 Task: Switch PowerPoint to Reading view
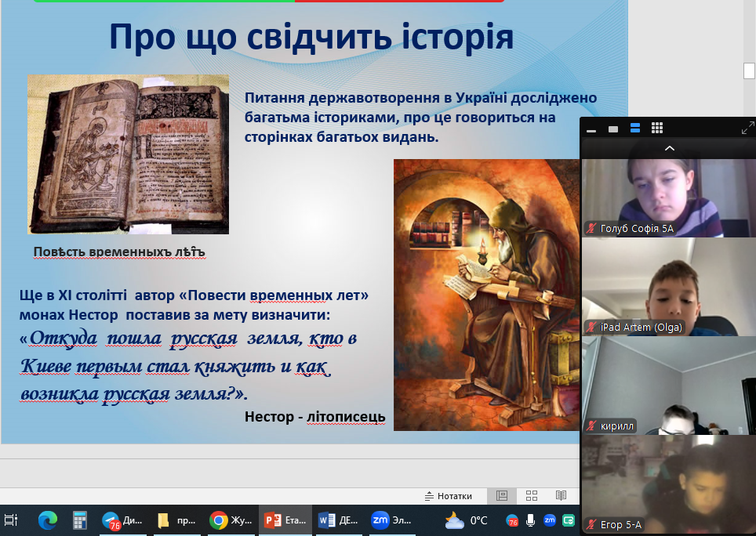(561, 495)
